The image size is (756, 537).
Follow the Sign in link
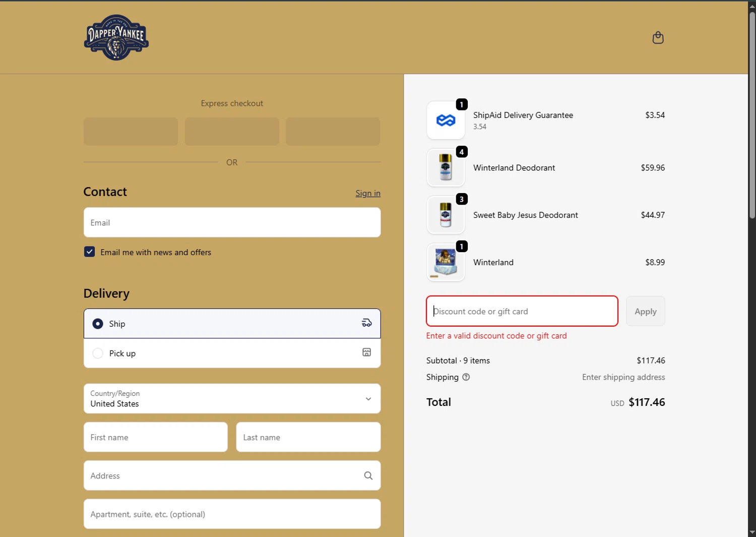coord(368,193)
